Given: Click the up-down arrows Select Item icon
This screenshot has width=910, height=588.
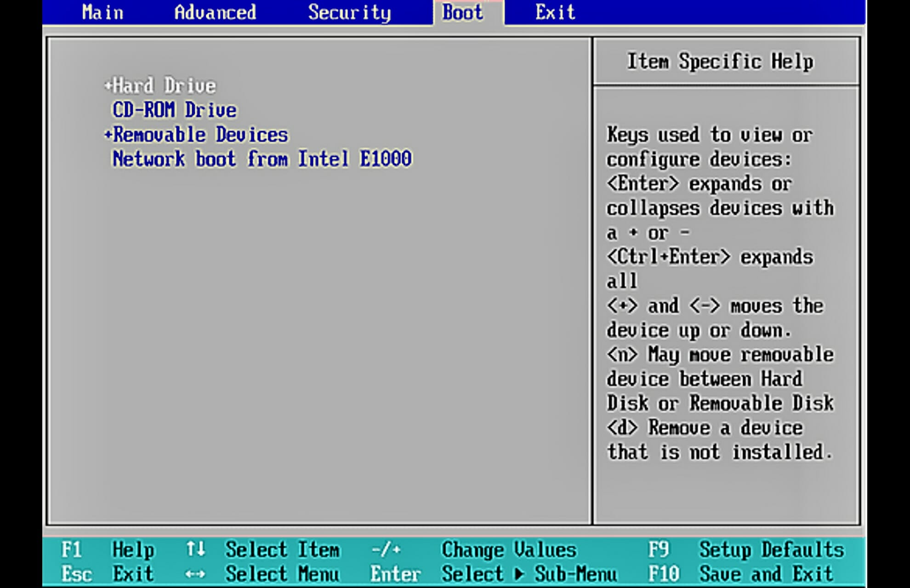Looking at the screenshot, I should point(195,549).
